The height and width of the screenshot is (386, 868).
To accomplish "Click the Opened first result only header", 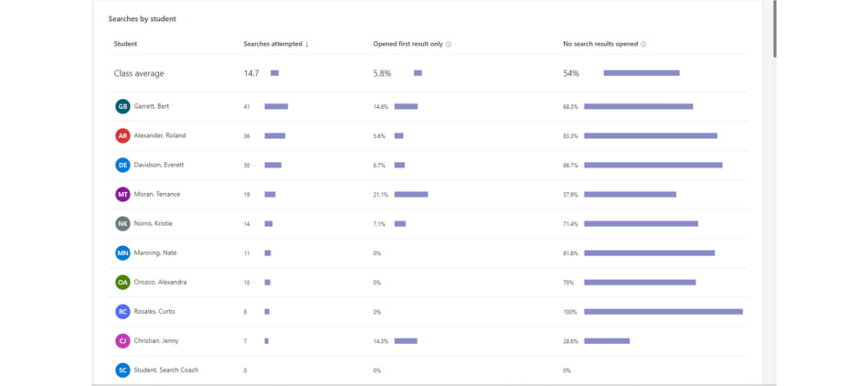I will coord(408,44).
